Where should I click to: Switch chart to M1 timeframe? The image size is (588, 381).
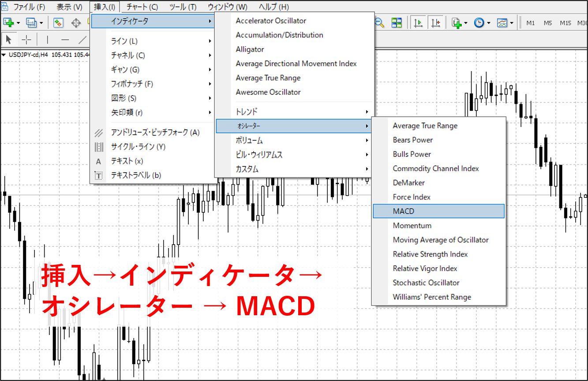pos(530,23)
